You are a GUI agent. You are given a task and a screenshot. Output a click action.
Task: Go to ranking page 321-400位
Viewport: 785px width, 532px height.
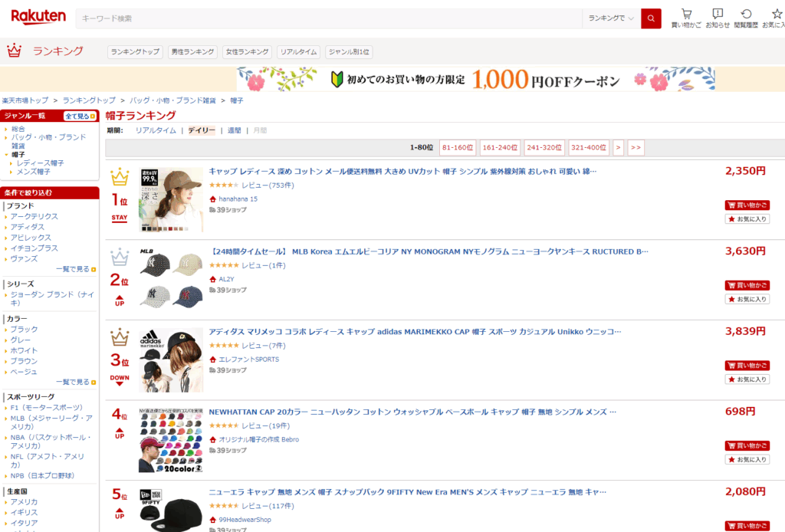pos(589,148)
